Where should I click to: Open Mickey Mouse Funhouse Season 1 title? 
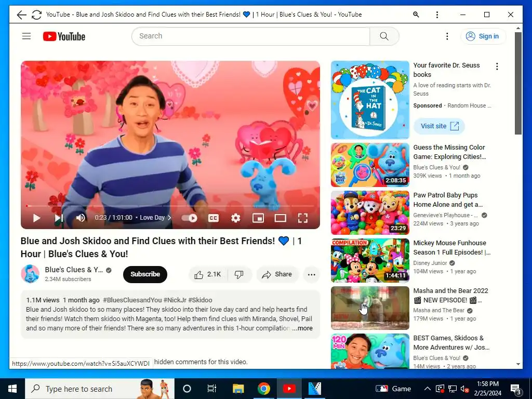pyautogui.click(x=451, y=248)
